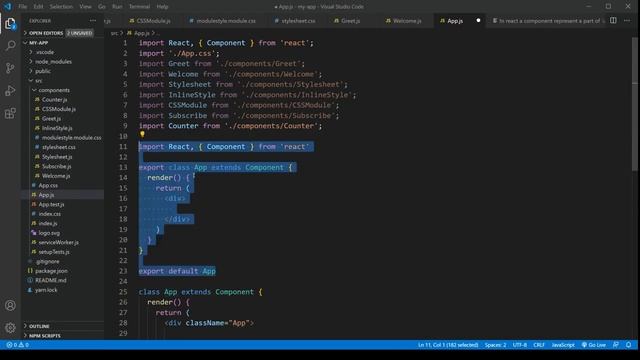Open editor More Actions ellipsis
The height and width of the screenshot is (360, 640).
(x=627, y=20)
